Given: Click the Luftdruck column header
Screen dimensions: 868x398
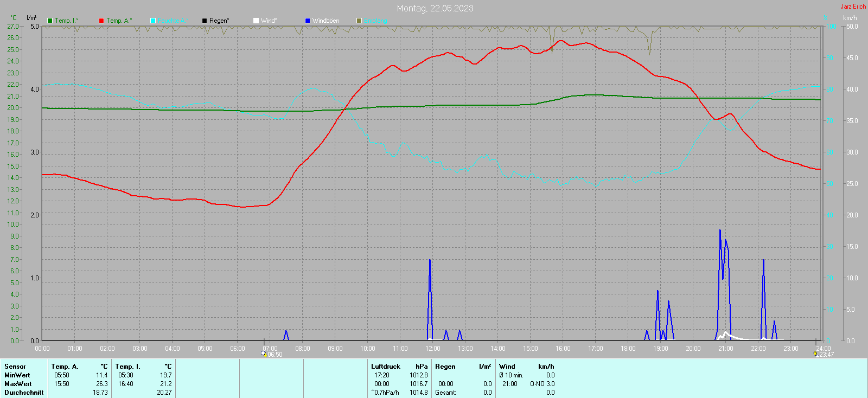Looking at the screenshot, I should pos(386,367).
